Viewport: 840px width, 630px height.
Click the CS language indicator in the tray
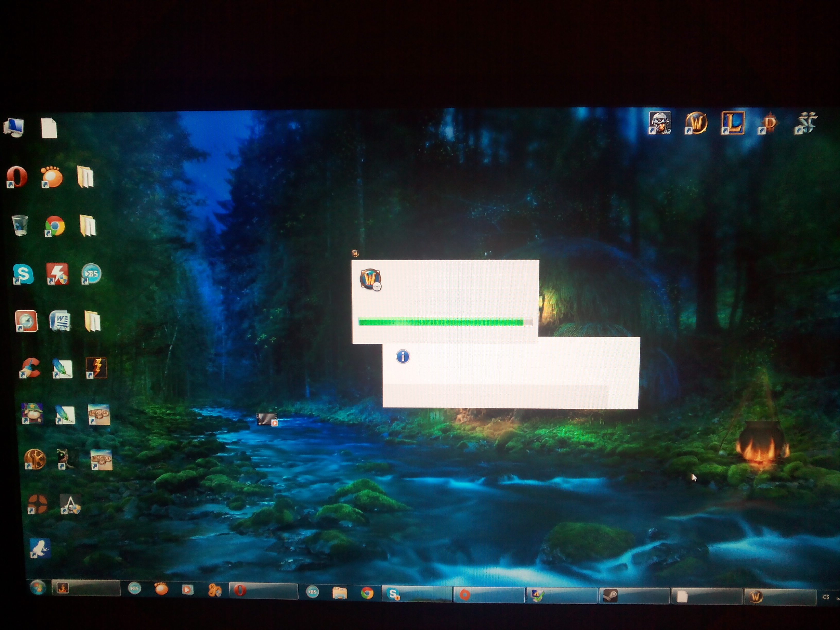click(826, 597)
